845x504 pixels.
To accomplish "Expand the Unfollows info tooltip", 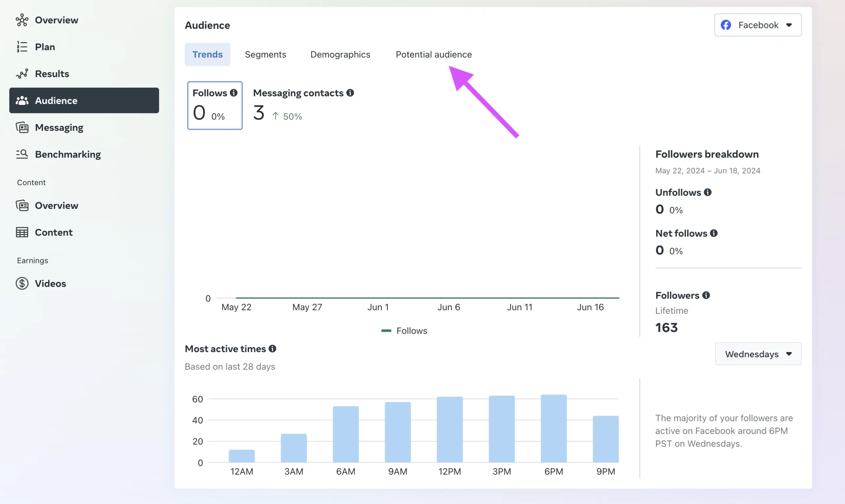I will coord(708,192).
